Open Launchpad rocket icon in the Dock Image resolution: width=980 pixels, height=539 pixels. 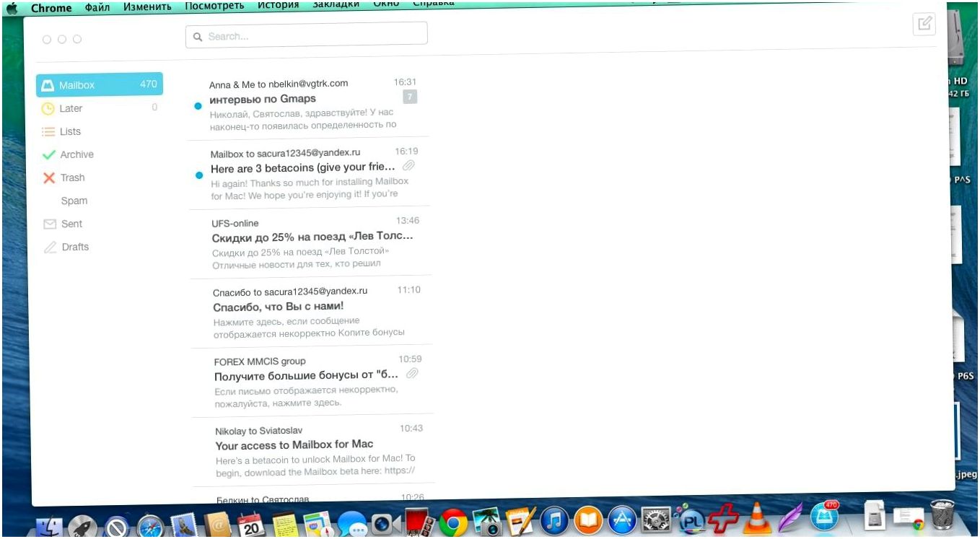(x=82, y=526)
